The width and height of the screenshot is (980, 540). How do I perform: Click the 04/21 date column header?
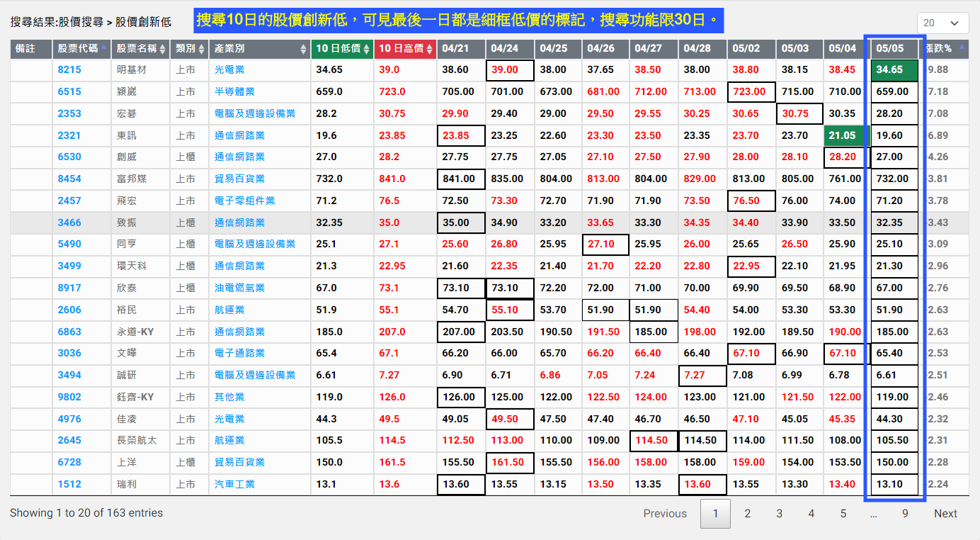click(461, 49)
